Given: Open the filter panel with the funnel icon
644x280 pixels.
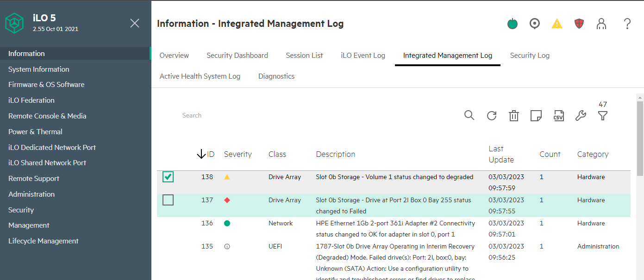Looking at the screenshot, I should pyautogui.click(x=602, y=116).
